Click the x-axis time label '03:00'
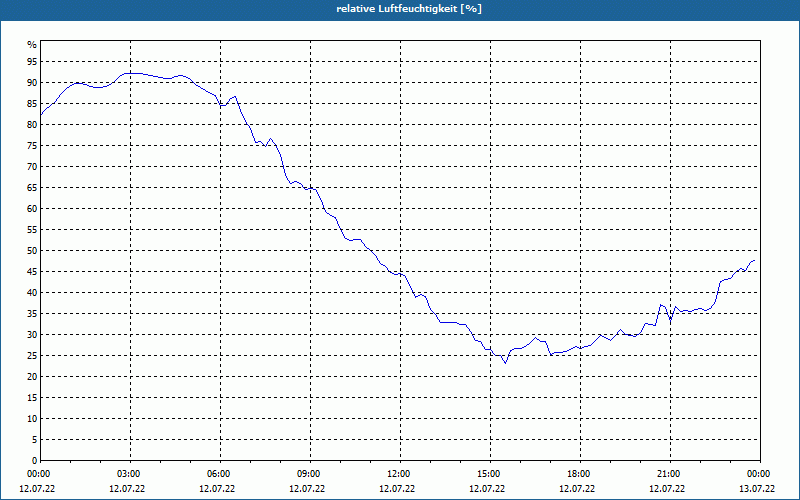This screenshot has height=500, width=800. pos(131,474)
